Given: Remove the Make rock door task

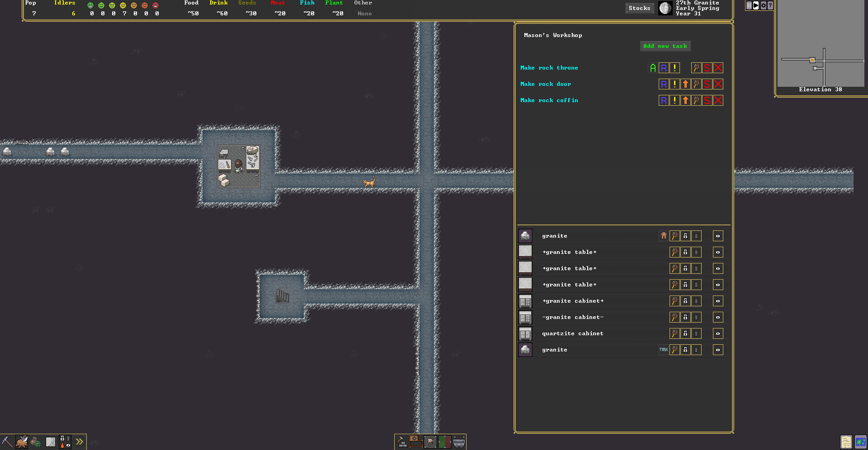Looking at the screenshot, I should click(x=718, y=84).
